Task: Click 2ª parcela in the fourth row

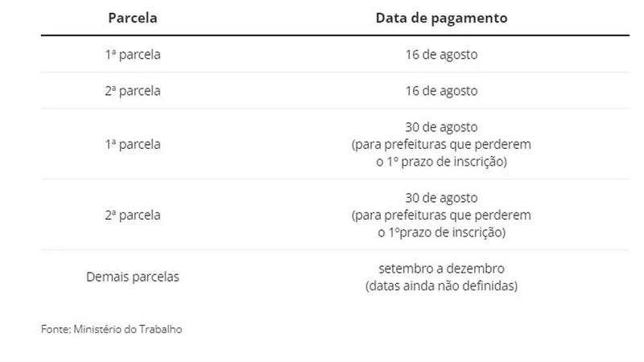Action: [133, 215]
